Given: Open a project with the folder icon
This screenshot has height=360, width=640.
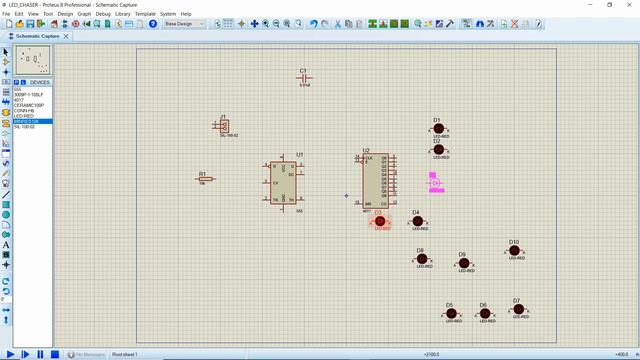Looking at the screenshot, I should 20,24.
